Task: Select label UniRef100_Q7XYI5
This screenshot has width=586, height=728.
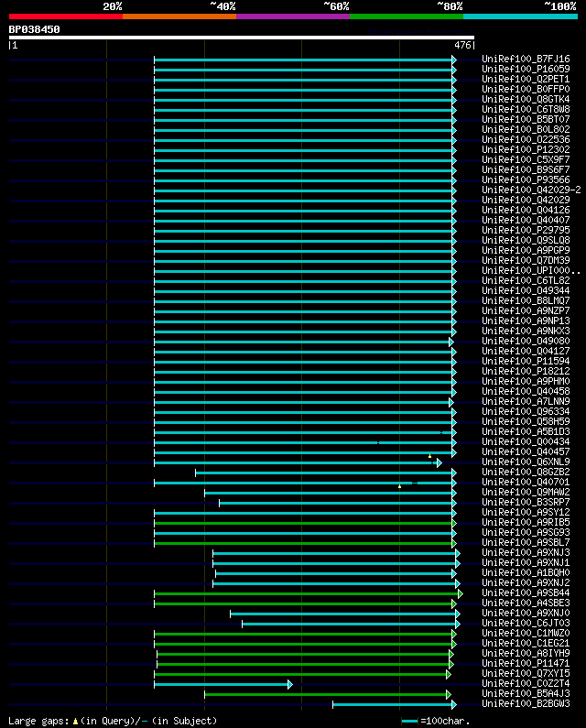Action: [x=526, y=673]
